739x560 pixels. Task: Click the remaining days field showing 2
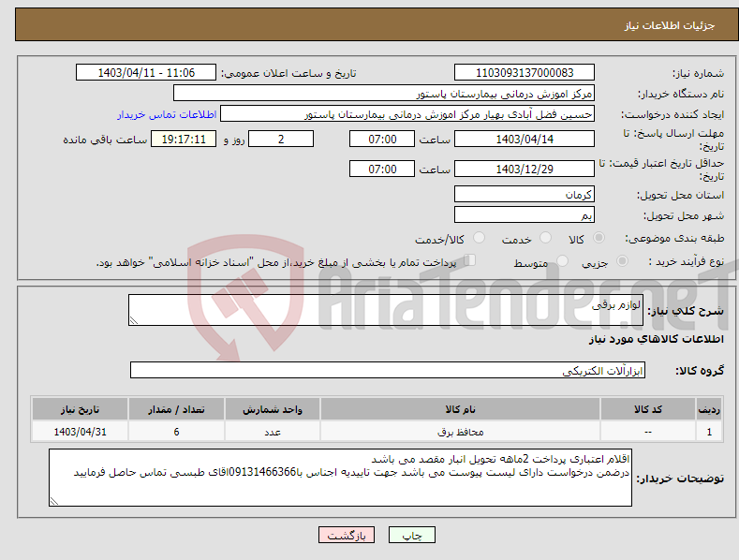coord(281,139)
